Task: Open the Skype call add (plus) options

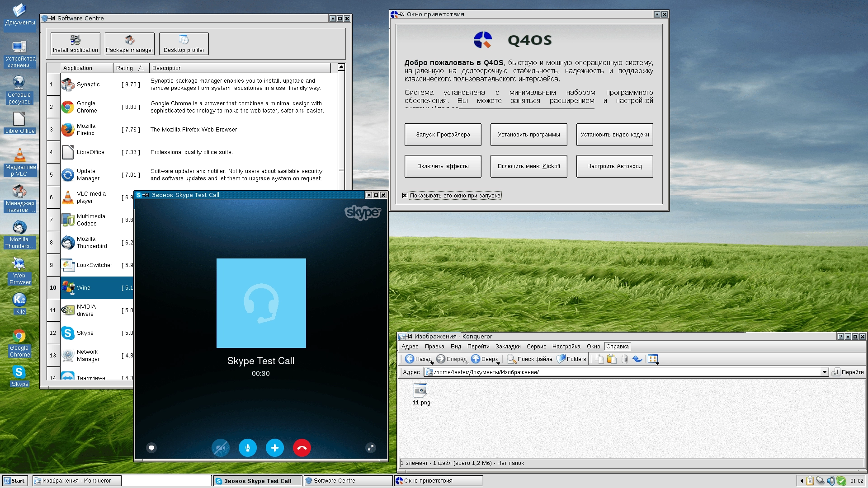Action: click(275, 448)
